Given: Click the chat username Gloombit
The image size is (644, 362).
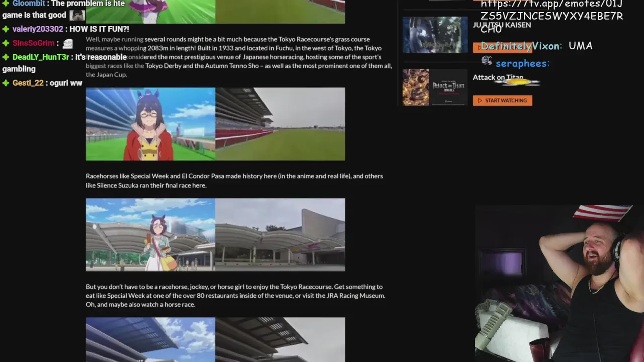Looking at the screenshot, I should pos(29,4).
